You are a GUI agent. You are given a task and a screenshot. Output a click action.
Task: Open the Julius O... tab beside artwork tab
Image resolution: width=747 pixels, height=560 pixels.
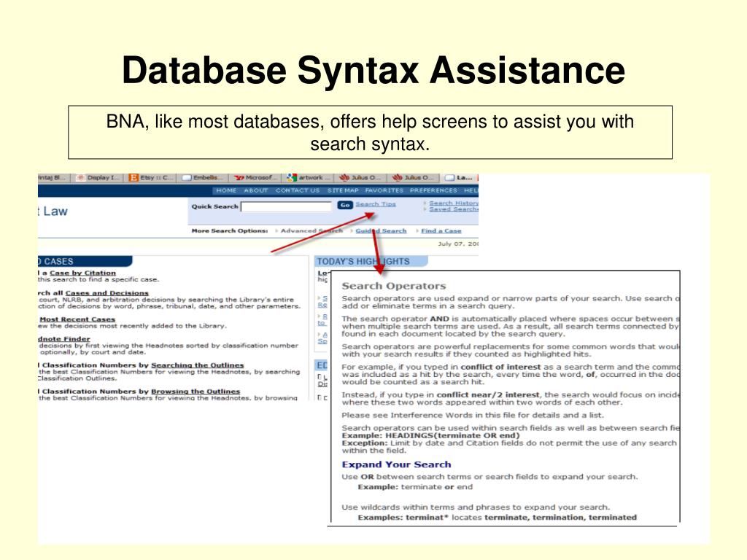(x=360, y=178)
